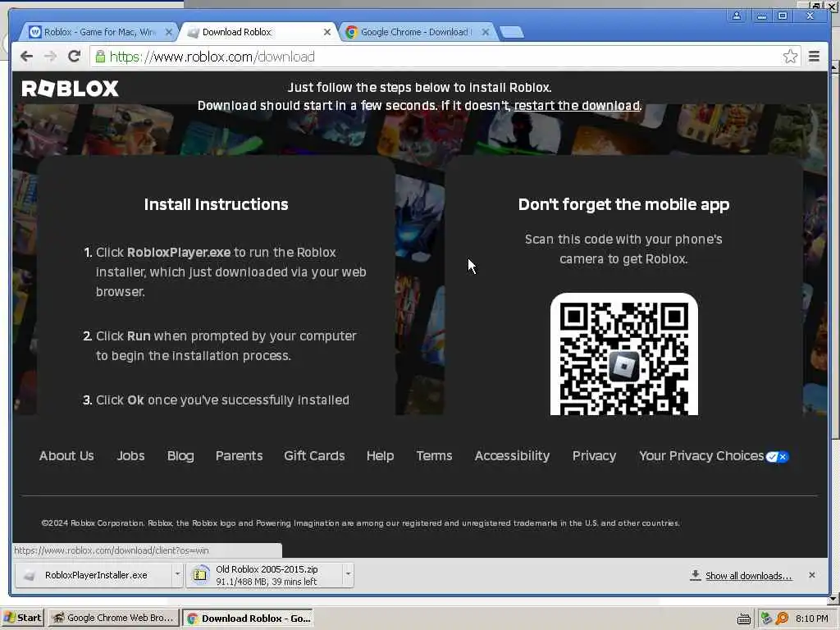The width and height of the screenshot is (840, 630).
Task: Close the 'Roblox - Game for Mac' tab
Action: tap(169, 32)
